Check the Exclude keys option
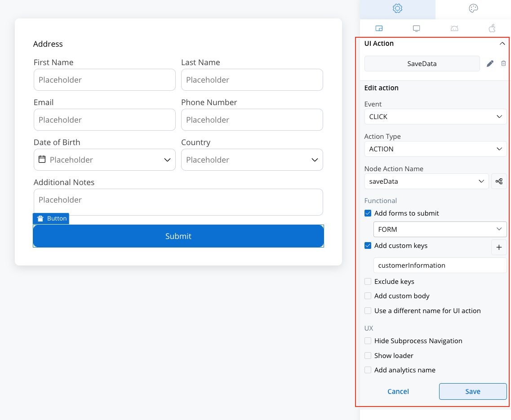Screen dimensions: 511x420 coord(368,282)
